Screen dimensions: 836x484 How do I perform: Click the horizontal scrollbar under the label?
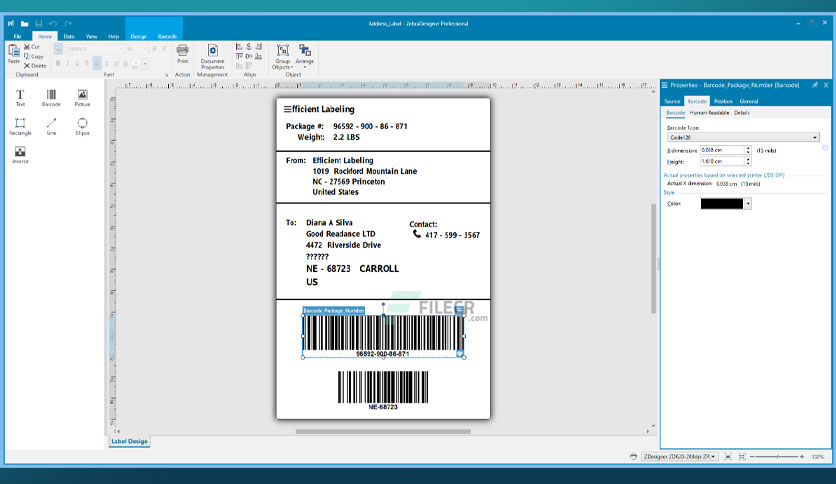tap(383, 431)
